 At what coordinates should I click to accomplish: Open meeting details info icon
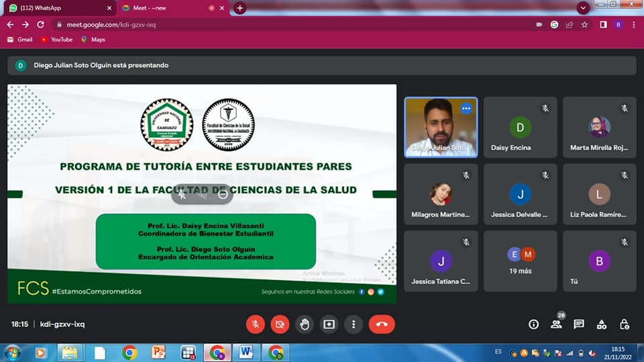[x=533, y=324]
